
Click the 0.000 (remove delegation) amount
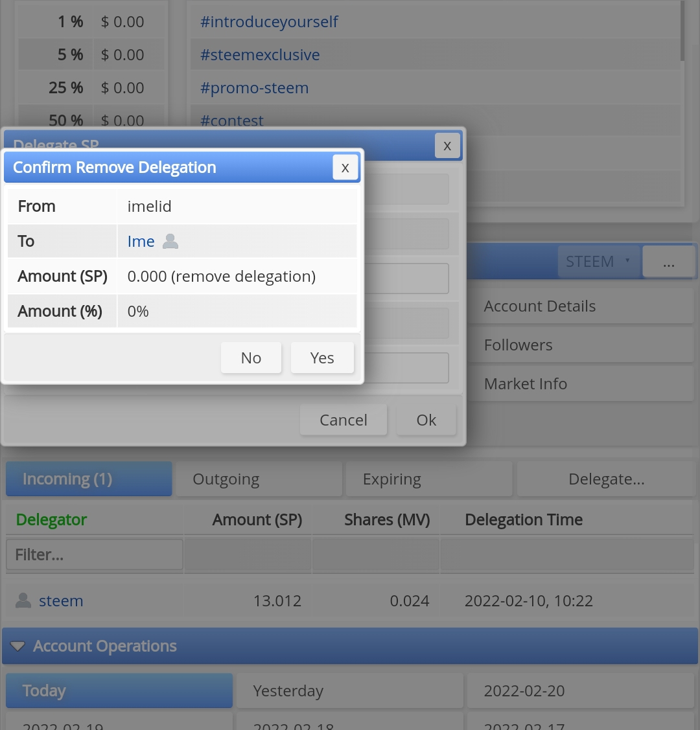tap(222, 277)
